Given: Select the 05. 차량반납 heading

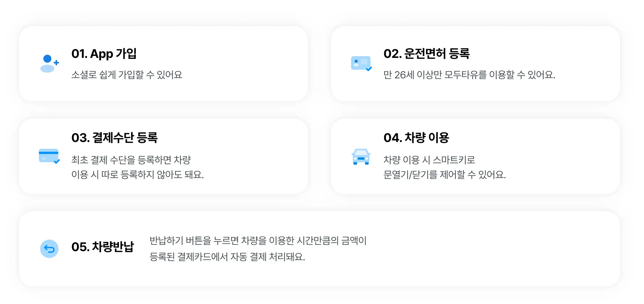Looking at the screenshot, I should (103, 247).
